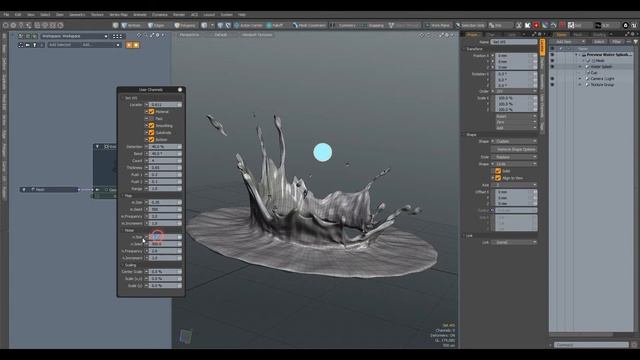This screenshot has width=640, height=360.
Task: Click the maximize arrows icon of 3D viewport
Action: (x=441, y=35)
